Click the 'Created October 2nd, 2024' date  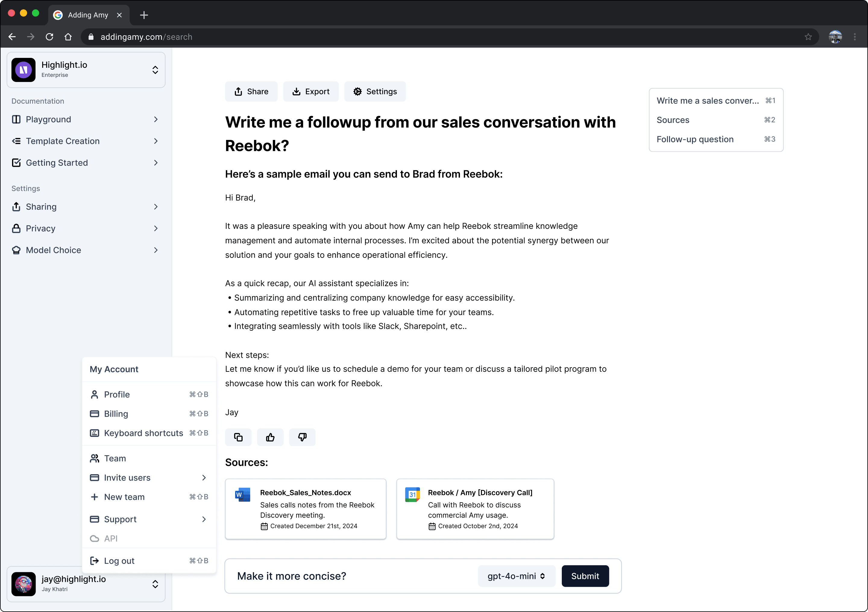point(478,526)
